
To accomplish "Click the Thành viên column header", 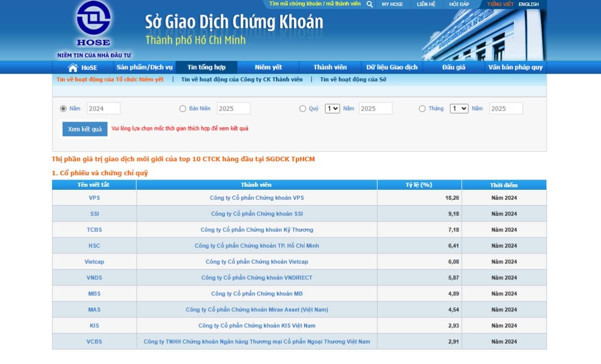I will pos(256,185).
